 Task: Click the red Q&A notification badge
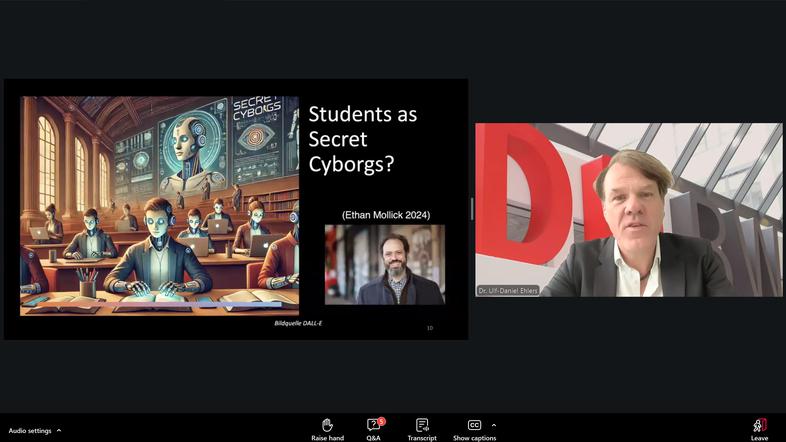[x=381, y=421]
